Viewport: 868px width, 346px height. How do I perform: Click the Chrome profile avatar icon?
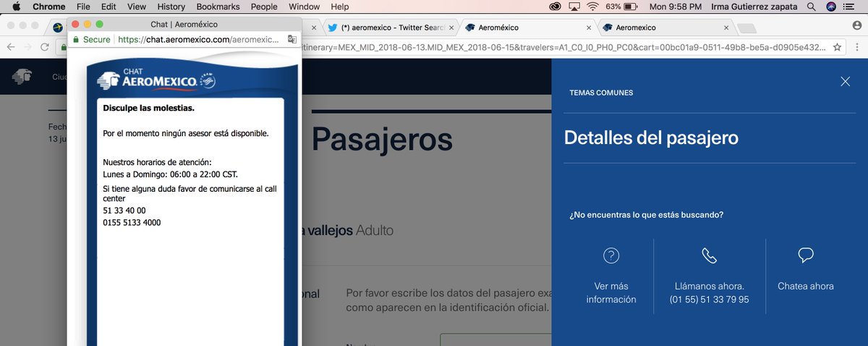tap(857, 25)
